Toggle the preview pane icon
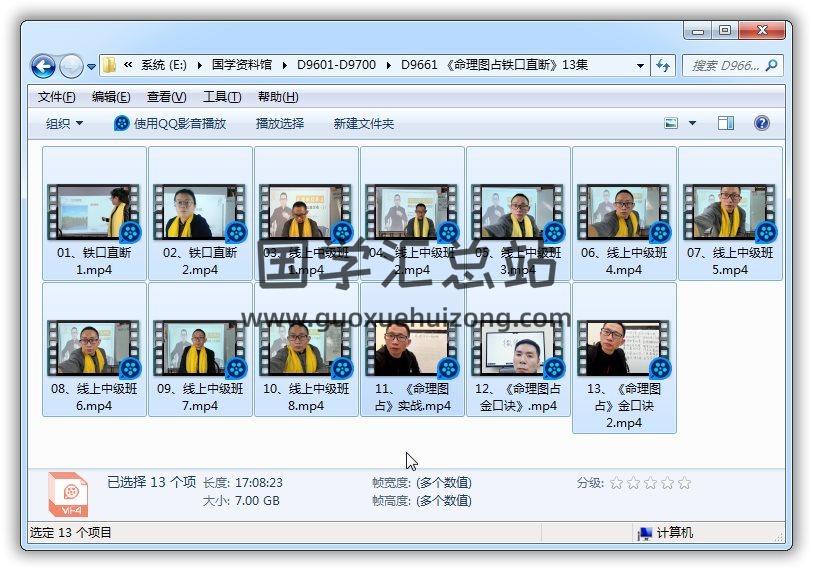This screenshot has height=571, width=813. pos(726,123)
